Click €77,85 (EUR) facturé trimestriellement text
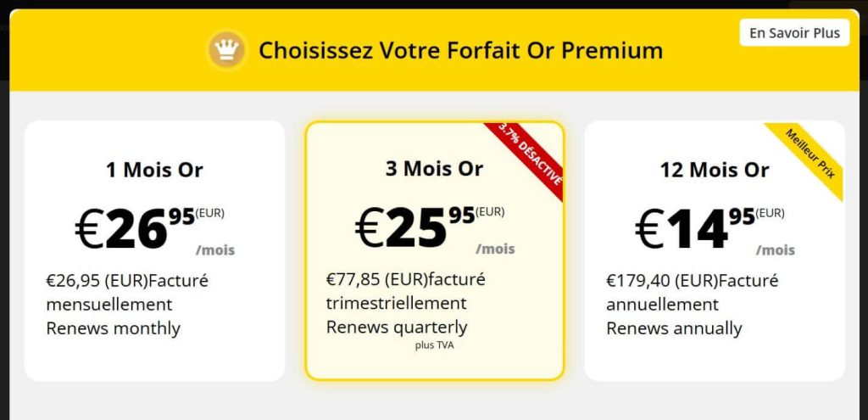 pyautogui.click(x=406, y=291)
